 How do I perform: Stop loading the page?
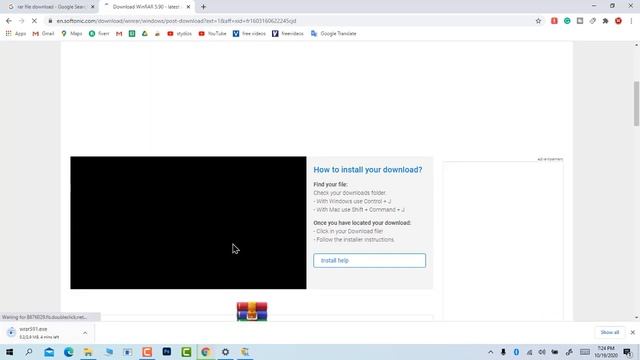tap(34, 21)
